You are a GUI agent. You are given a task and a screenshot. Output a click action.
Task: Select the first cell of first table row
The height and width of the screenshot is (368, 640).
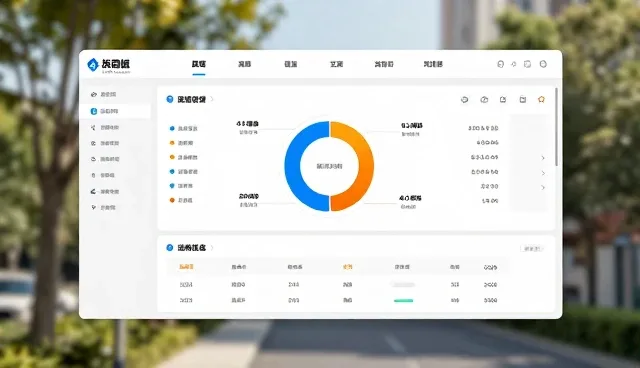pos(186,284)
